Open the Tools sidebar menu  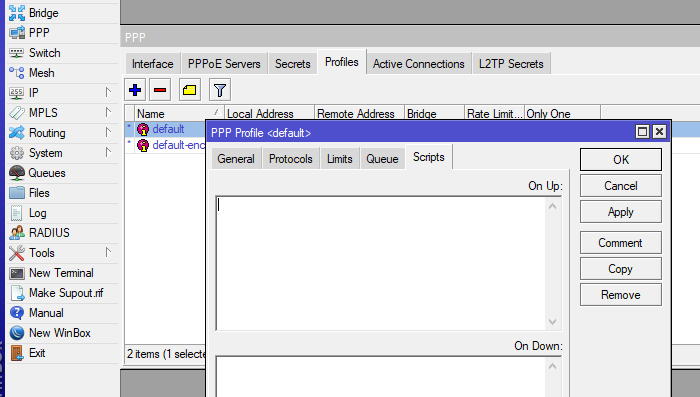(62, 253)
